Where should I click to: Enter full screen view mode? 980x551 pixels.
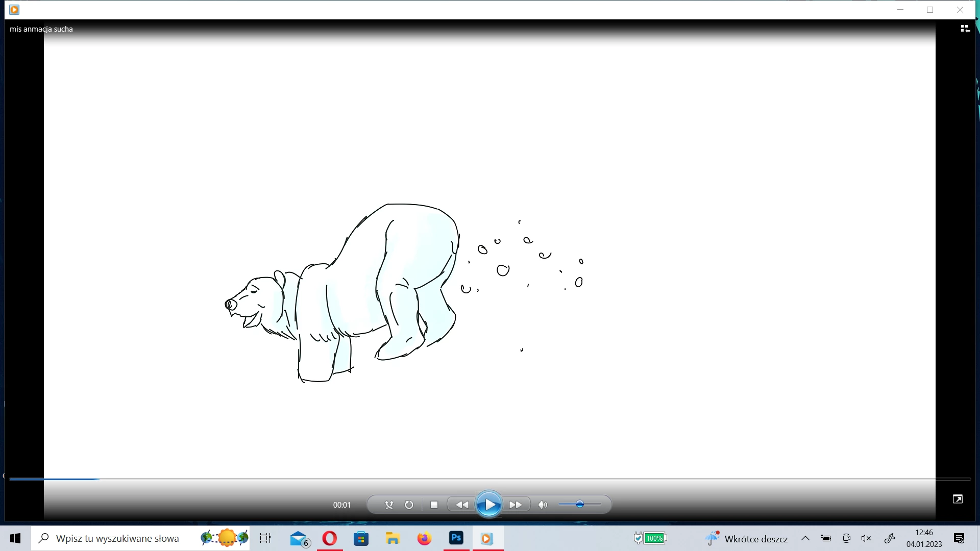[x=958, y=499]
